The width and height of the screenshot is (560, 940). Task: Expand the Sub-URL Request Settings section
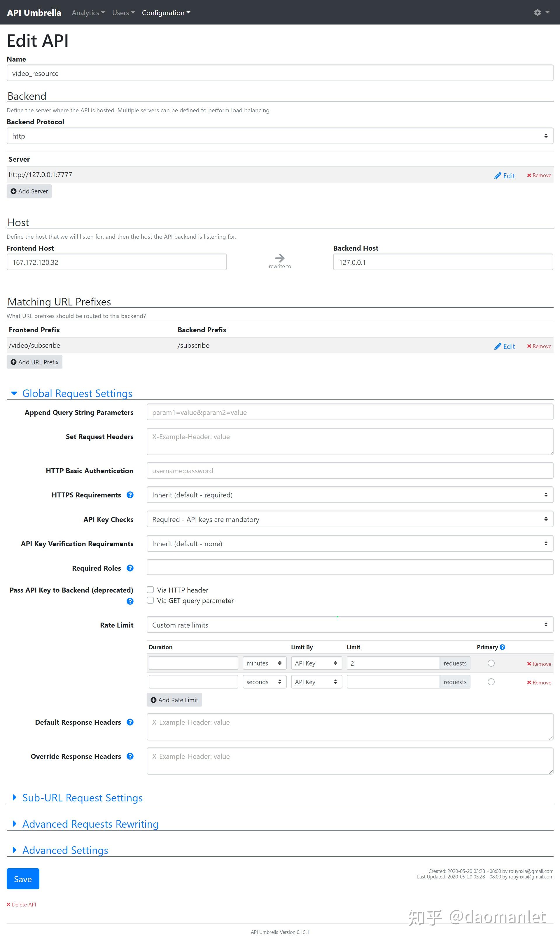point(82,797)
